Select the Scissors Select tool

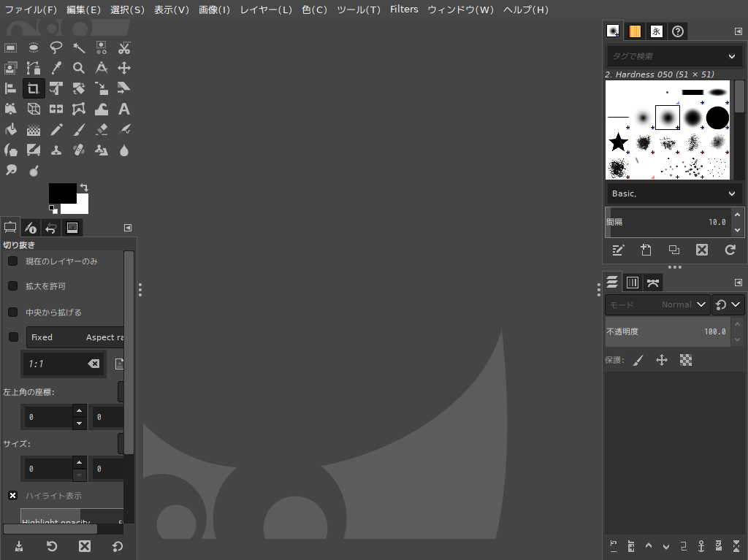pos(124,47)
